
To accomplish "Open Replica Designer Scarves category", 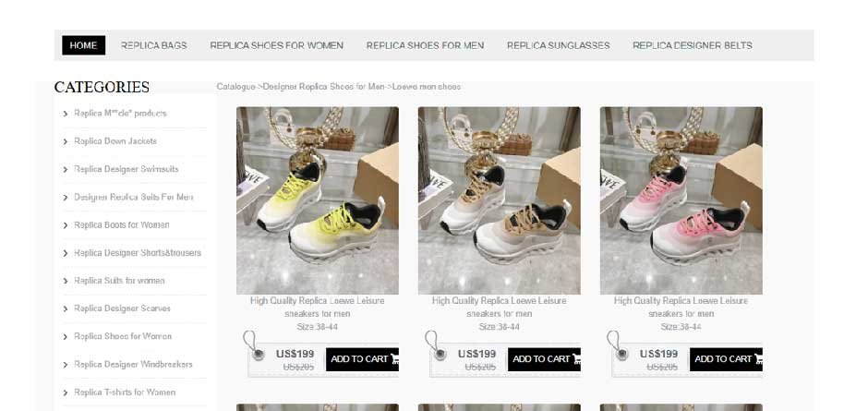I will point(122,308).
